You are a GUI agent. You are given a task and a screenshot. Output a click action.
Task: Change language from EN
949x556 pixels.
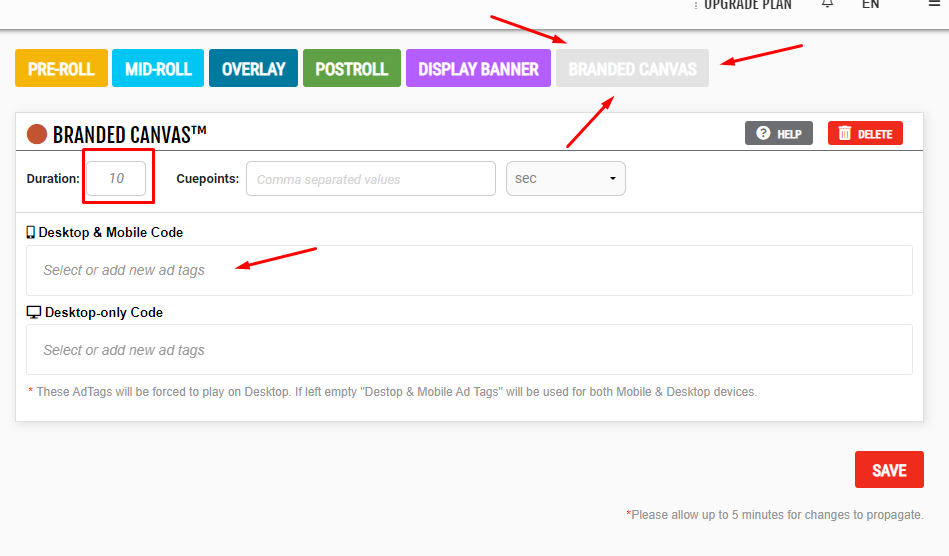[x=870, y=4]
